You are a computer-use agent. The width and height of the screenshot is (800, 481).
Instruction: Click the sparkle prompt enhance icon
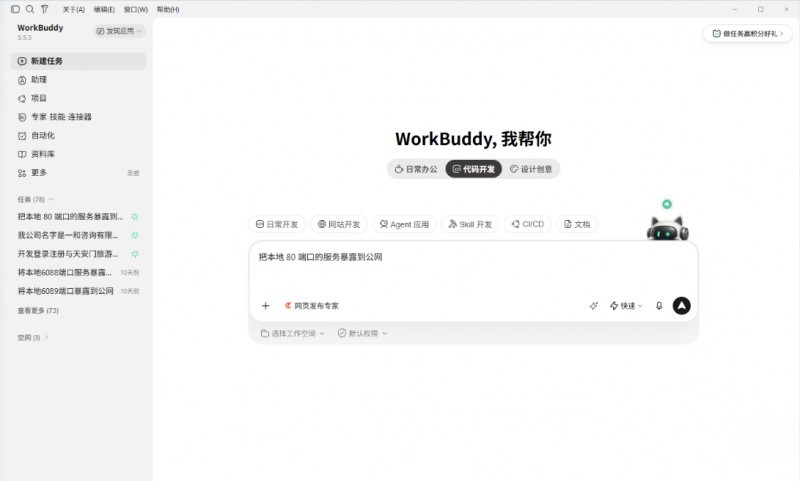coord(593,306)
